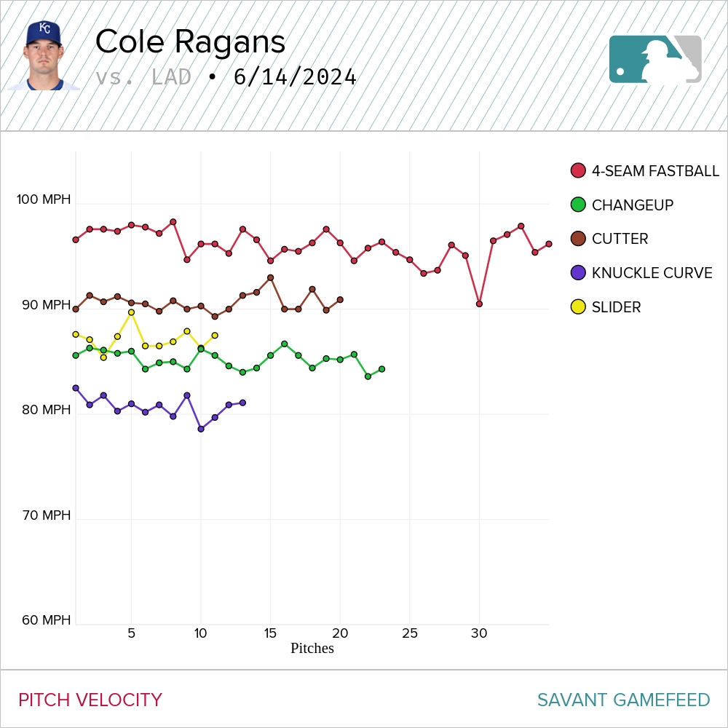Click the 100 MPH axis label

[44, 199]
